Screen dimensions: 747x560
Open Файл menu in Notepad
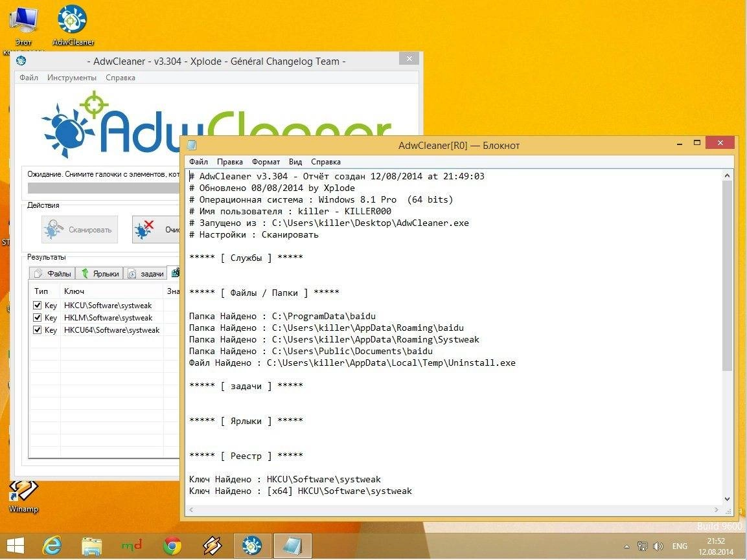199,162
